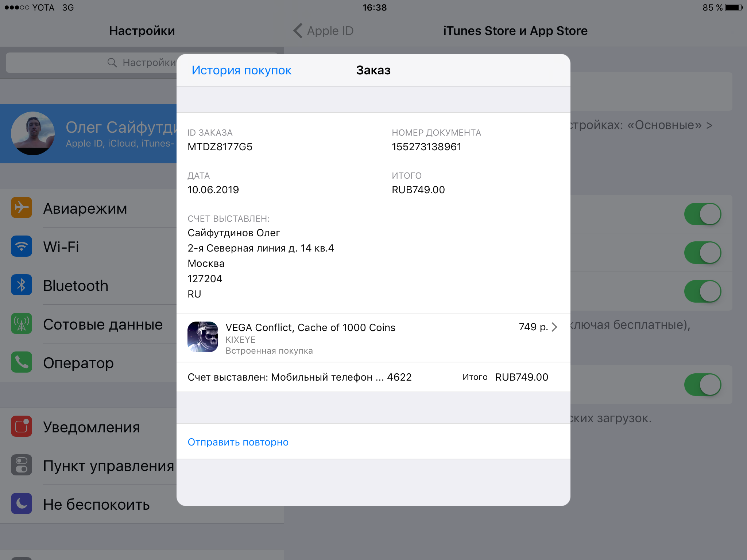Tap the Сотовые данные antenna icon
747x560 pixels.
point(22,323)
